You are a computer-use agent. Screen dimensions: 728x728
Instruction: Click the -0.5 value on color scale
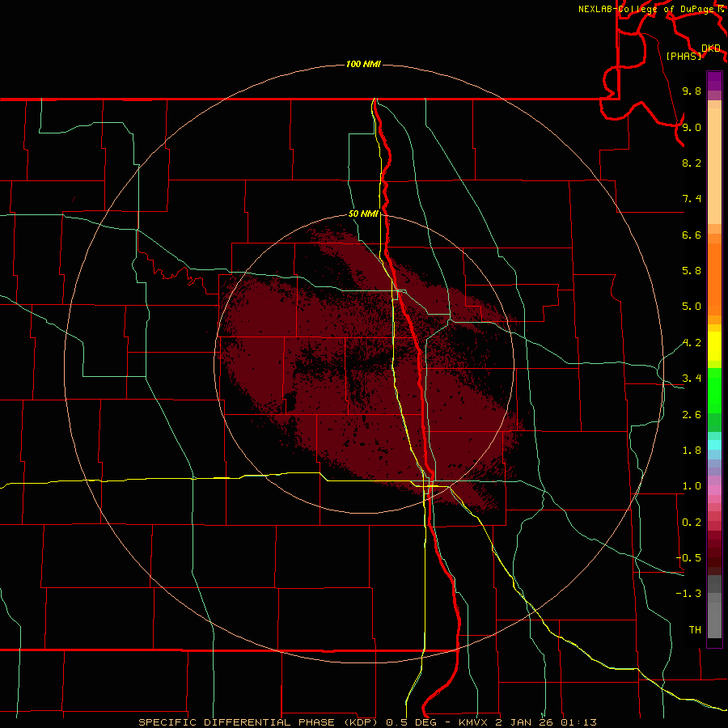[688, 558]
